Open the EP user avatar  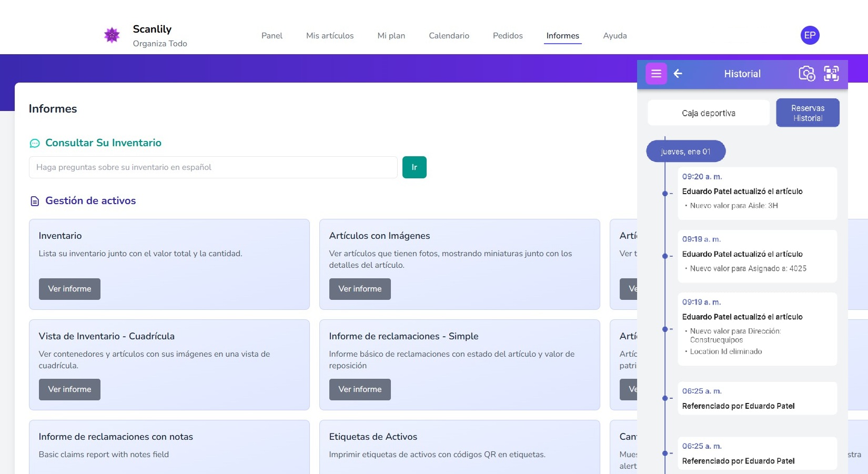810,35
